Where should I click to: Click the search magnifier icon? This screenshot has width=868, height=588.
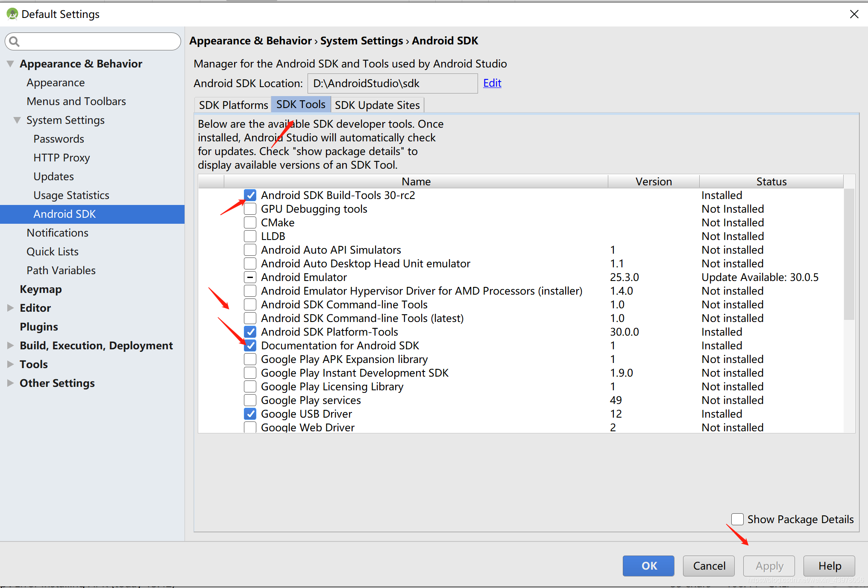click(14, 41)
